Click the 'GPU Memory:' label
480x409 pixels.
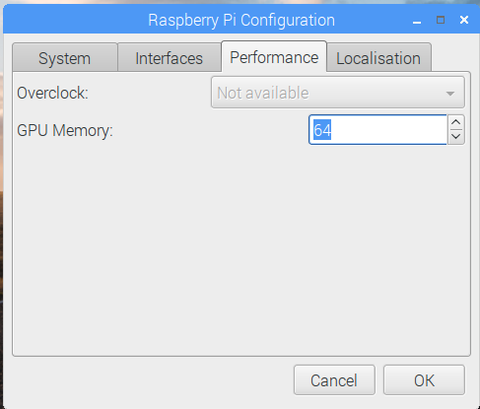tap(65, 130)
